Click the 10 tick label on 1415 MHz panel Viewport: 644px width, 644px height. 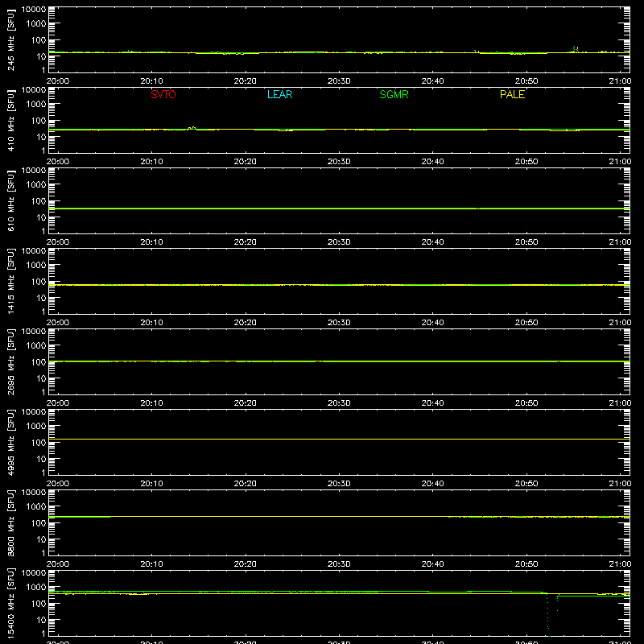point(41,298)
